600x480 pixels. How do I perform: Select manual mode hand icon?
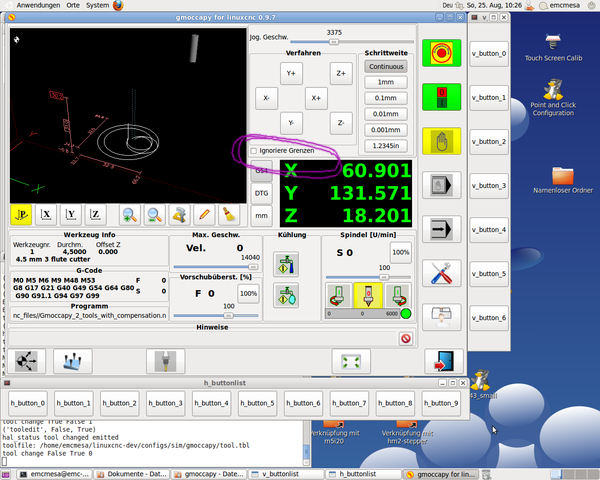coord(442,141)
